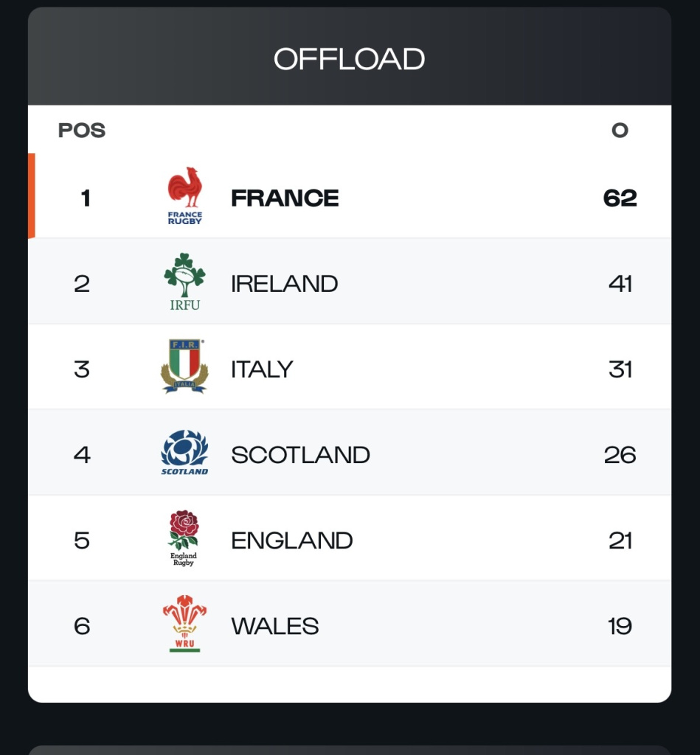Click the Italy F.I.R. shield crest
Image resolution: width=700 pixels, height=755 pixels.
pos(184,366)
